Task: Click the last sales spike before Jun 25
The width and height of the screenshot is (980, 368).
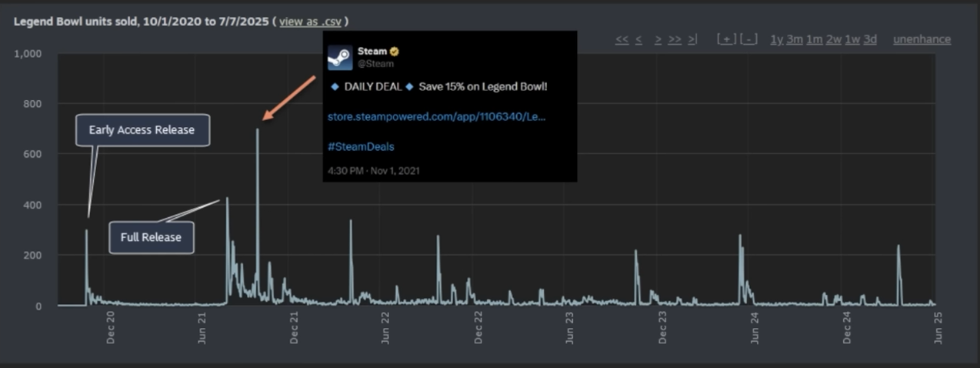Action: tap(898, 273)
